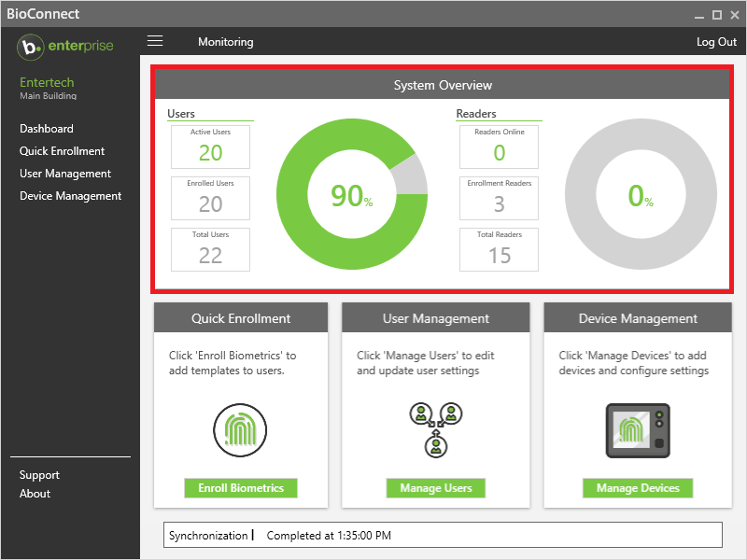Viewport: 747px width, 560px height.
Task: Click the Manage Devices button
Action: pos(637,488)
